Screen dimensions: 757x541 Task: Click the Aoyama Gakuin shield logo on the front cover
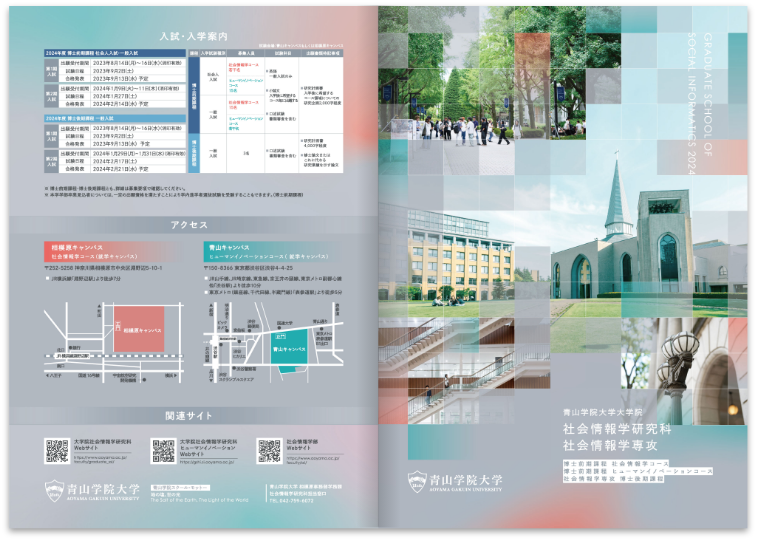(417, 482)
